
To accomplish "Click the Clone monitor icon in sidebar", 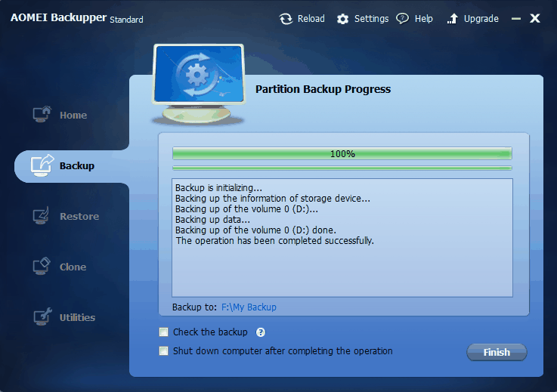I will [x=42, y=267].
